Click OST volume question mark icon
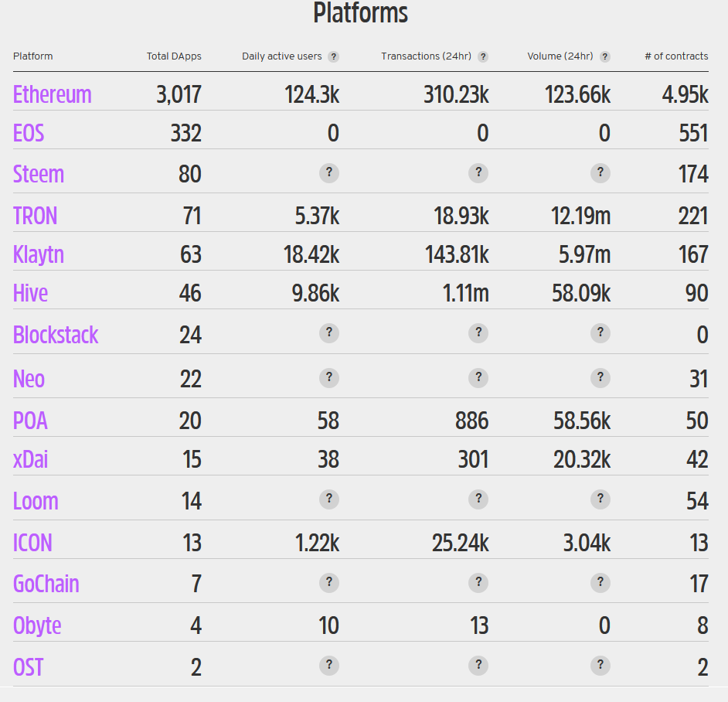The height and width of the screenshot is (702, 728). [x=600, y=665]
